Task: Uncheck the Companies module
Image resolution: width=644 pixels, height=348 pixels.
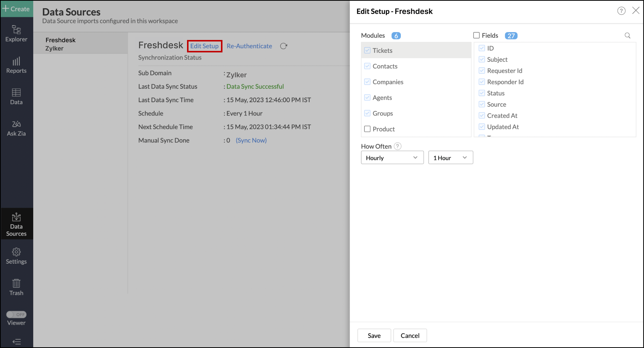Action: pyautogui.click(x=368, y=82)
